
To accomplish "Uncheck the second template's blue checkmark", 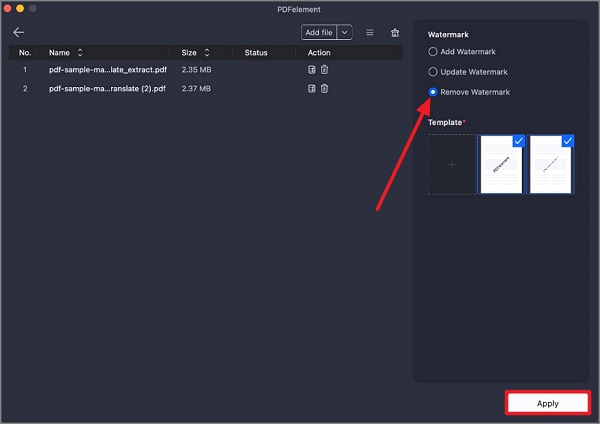I will 567,141.
